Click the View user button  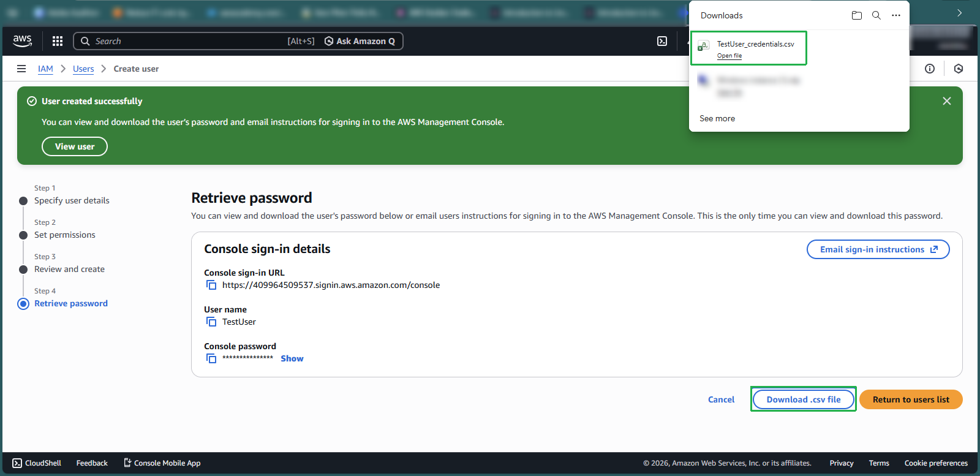pos(75,146)
